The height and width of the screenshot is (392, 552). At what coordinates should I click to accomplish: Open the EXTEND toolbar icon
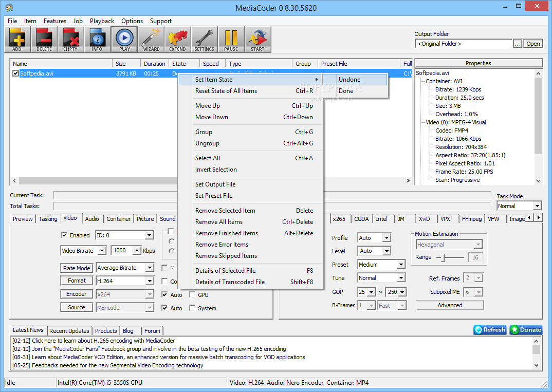tap(177, 40)
